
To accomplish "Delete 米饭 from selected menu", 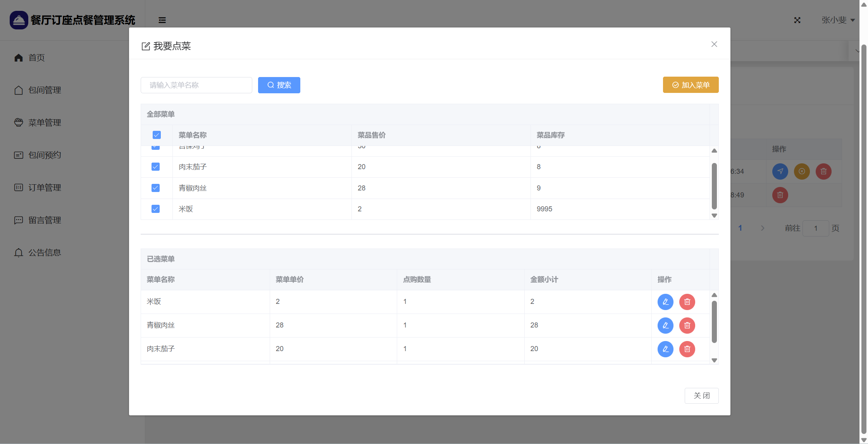I will point(687,302).
